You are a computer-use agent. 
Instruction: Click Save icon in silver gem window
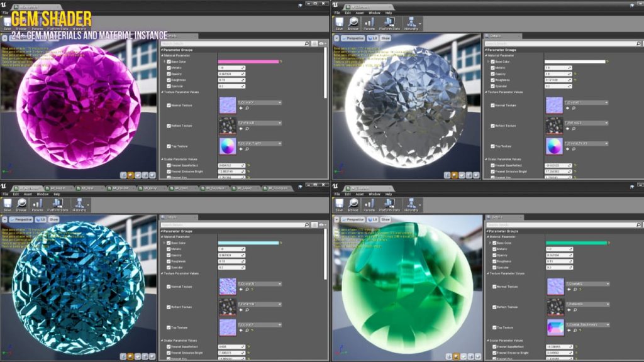click(339, 23)
